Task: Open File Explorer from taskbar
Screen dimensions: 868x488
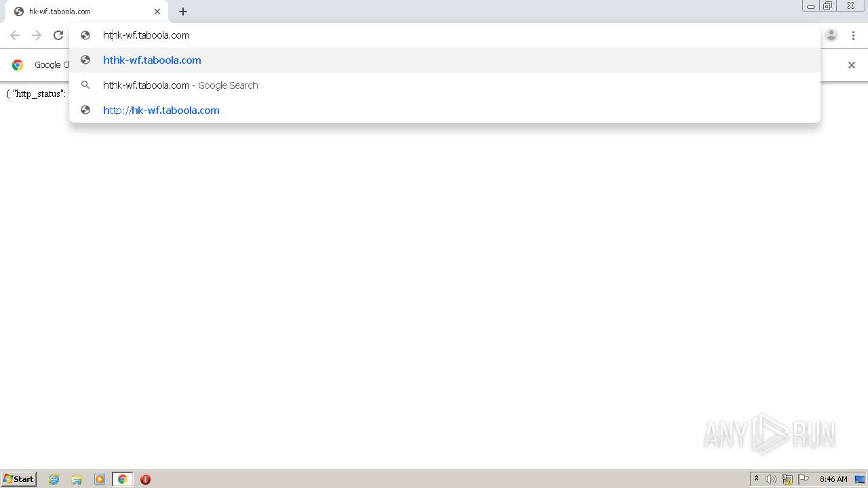Action: (x=77, y=479)
